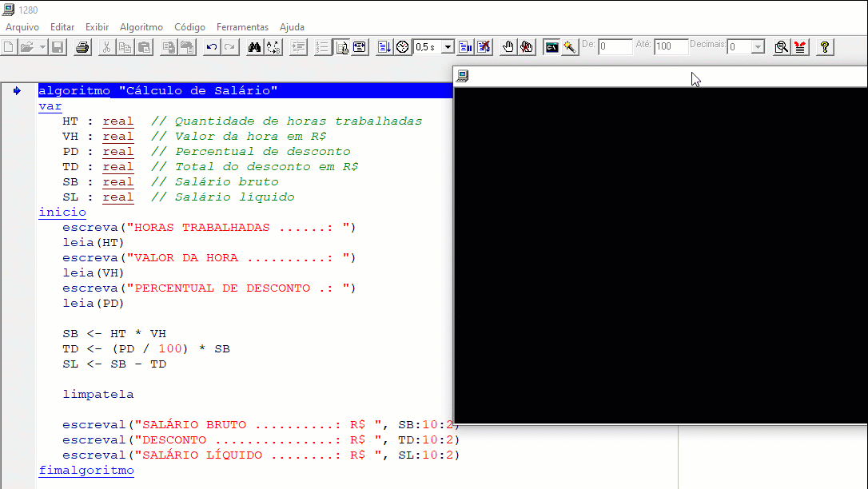This screenshot has height=489, width=868.
Task: Click the "leia(HT)" line in the code
Action: (93, 243)
